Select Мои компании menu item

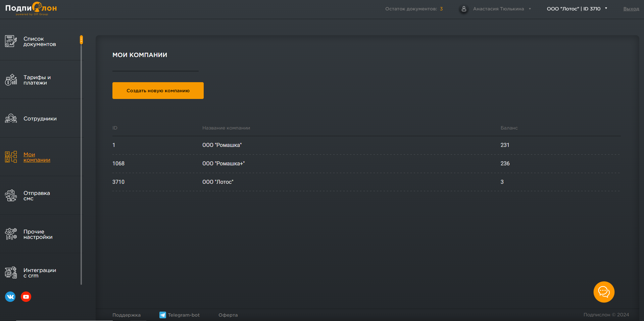[37, 157]
